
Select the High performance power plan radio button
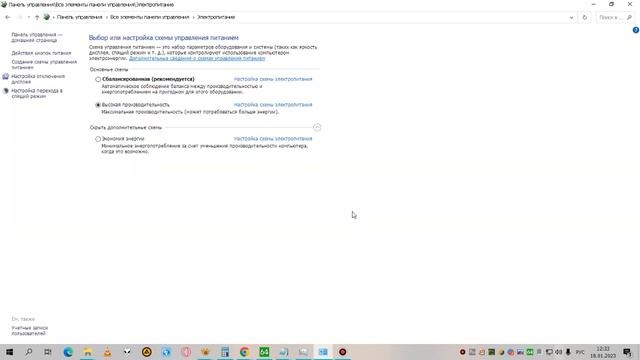(x=98, y=105)
